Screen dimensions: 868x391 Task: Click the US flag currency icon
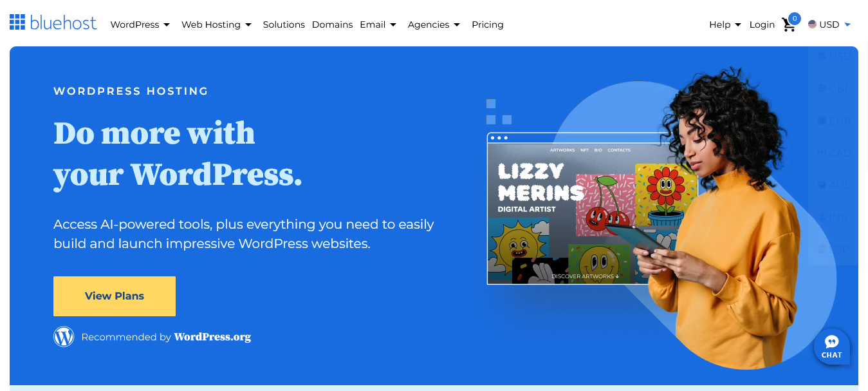point(812,24)
